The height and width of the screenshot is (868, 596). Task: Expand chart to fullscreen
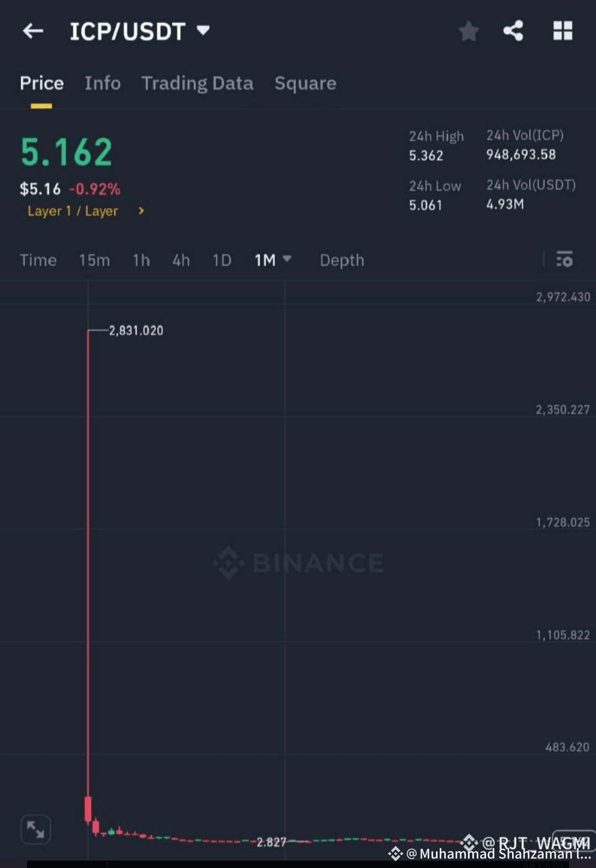tap(36, 829)
